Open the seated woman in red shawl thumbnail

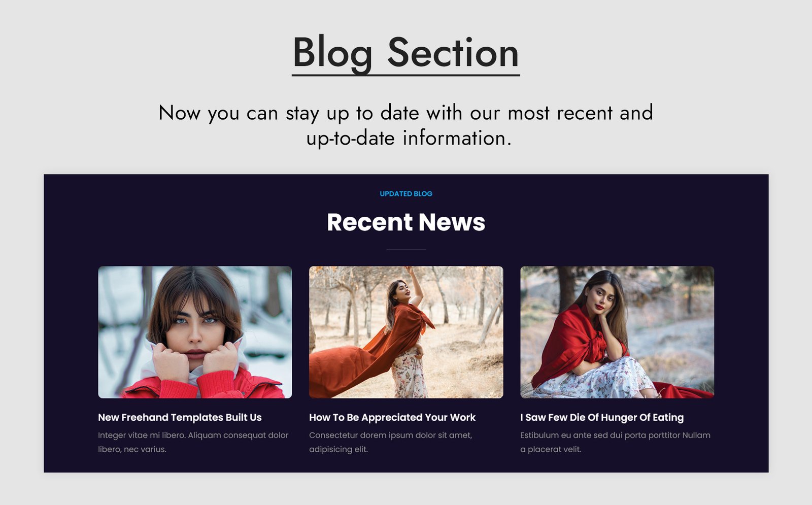617,332
